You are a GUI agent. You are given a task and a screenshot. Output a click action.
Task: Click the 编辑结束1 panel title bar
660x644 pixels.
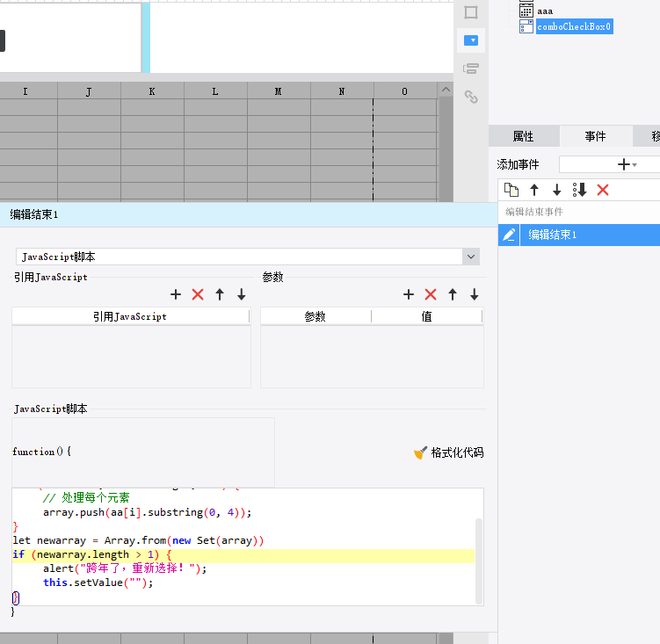(249, 214)
